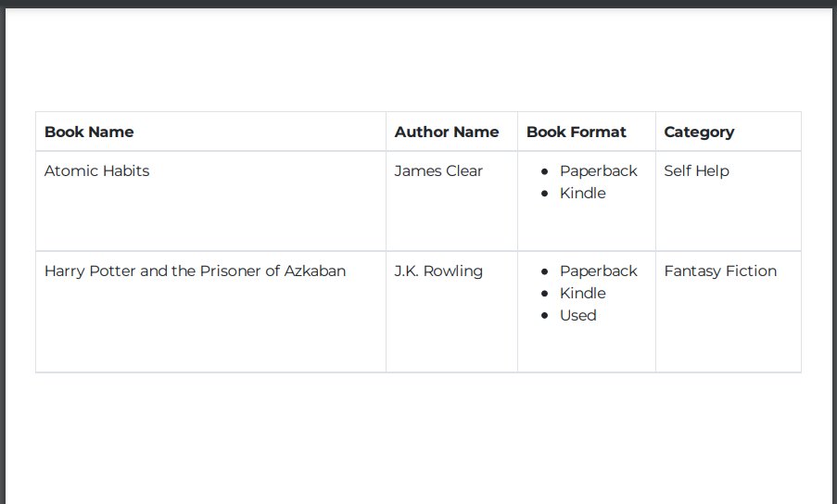This screenshot has height=504, width=837.
Task: Click Paperback in the Atomic Habits row
Action: (x=598, y=171)
